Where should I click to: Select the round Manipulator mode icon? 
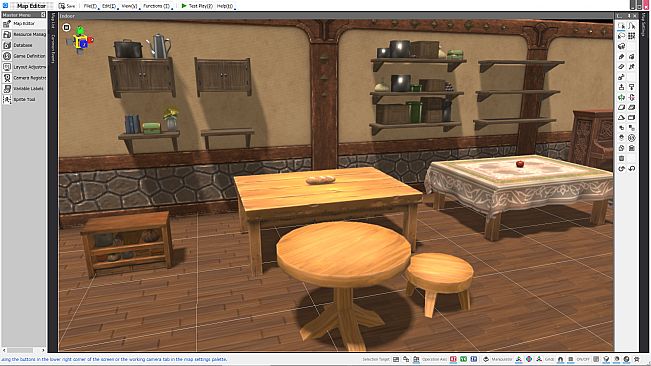coord(529,359)
